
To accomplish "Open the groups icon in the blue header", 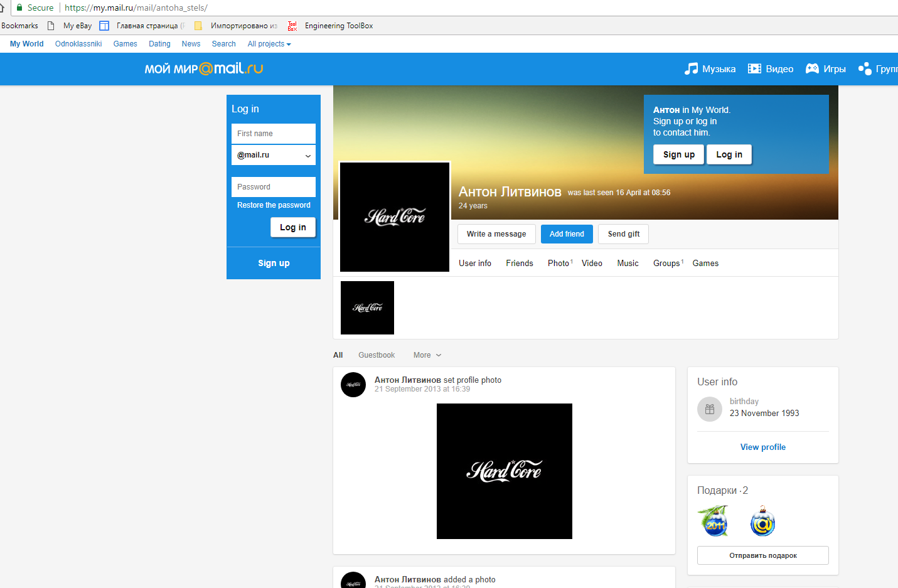I will pyautogui.click(x=865, y=68).
